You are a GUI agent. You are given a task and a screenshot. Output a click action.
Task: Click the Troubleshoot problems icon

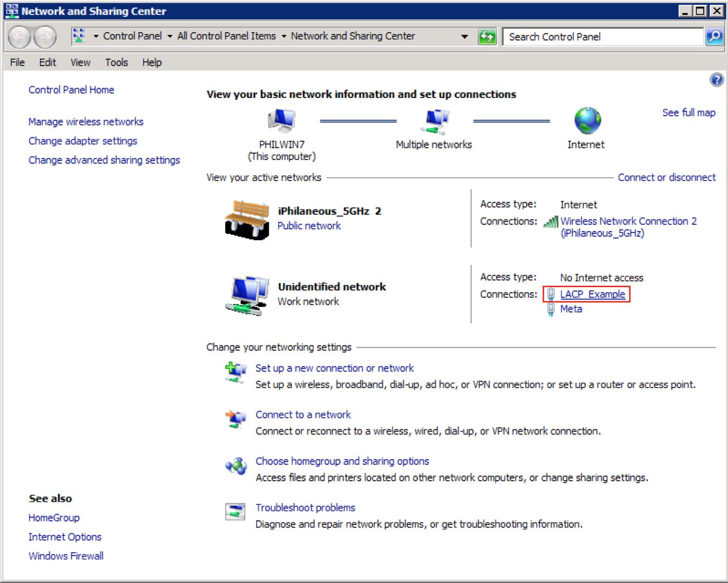pos(235,511)
